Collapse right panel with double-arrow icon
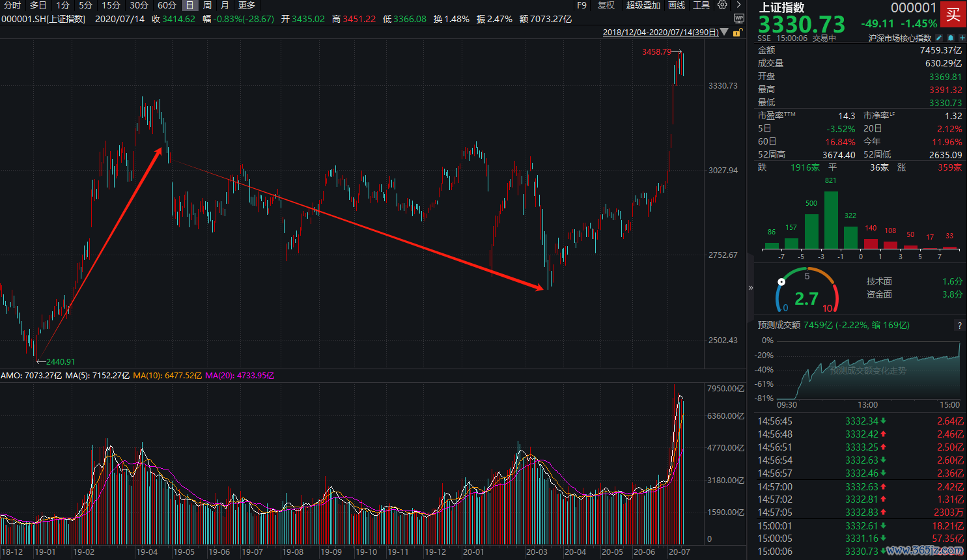The width and height of the screenshot is (967, 560). coord(750,287)
